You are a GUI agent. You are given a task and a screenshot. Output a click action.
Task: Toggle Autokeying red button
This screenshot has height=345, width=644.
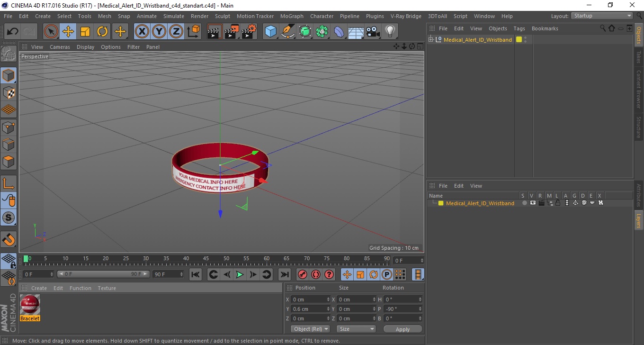[x=316, y=274]
